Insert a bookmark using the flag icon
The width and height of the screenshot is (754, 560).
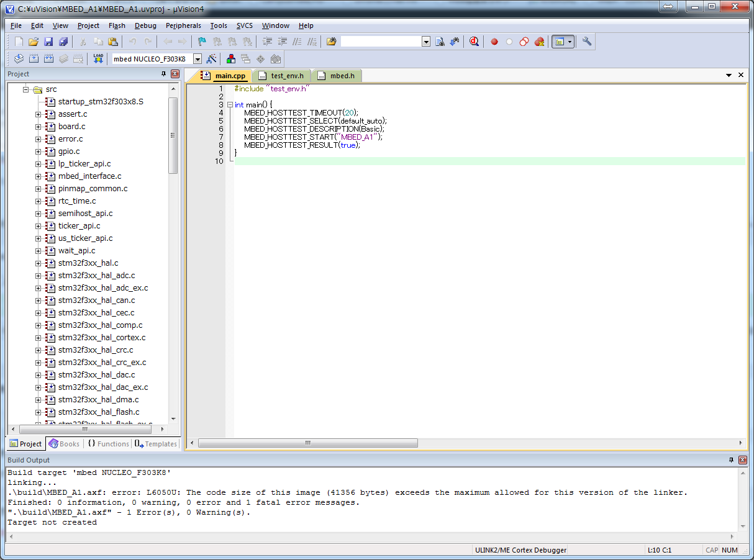coord(202,42)
